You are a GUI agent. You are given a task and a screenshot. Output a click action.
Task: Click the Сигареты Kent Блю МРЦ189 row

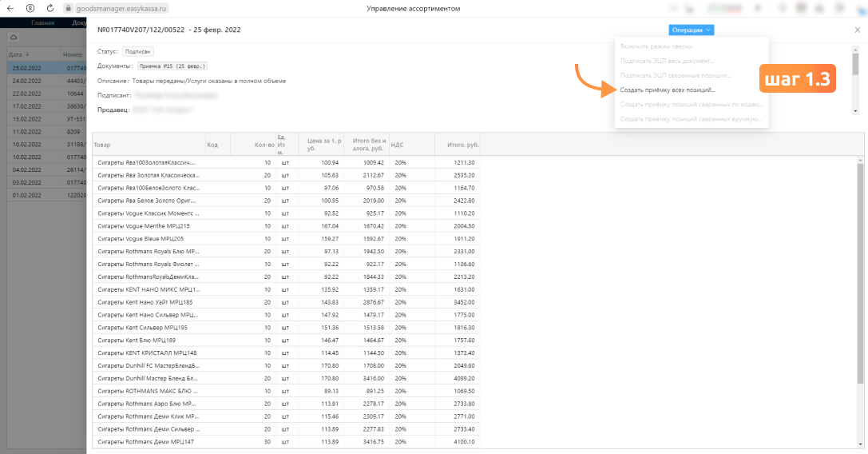[x=286, y=340]
